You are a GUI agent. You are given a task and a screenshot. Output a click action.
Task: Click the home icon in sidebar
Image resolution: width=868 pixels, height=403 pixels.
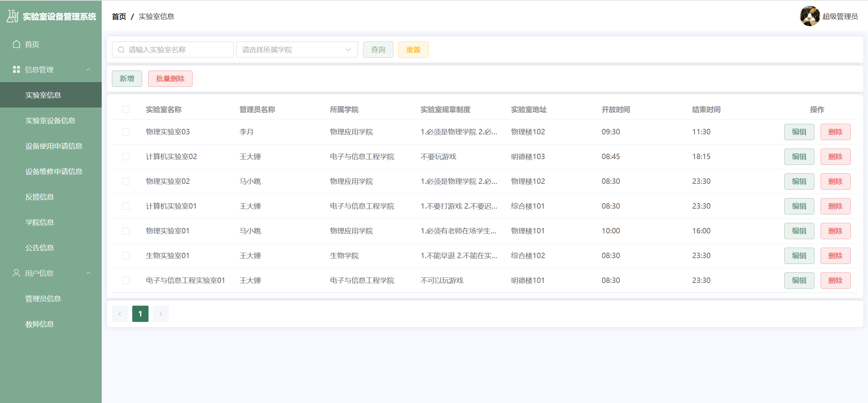(16, 44)
